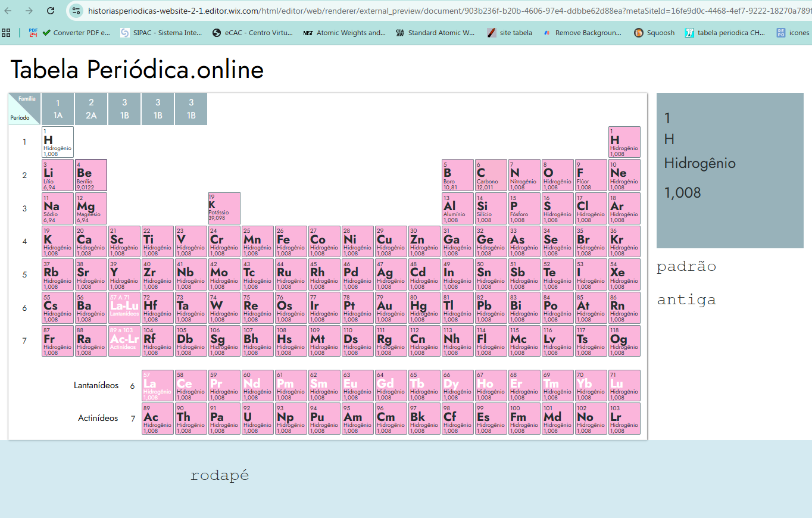Select the 2A family column header
Screen dimensions: 812x518
coord(91,109)
